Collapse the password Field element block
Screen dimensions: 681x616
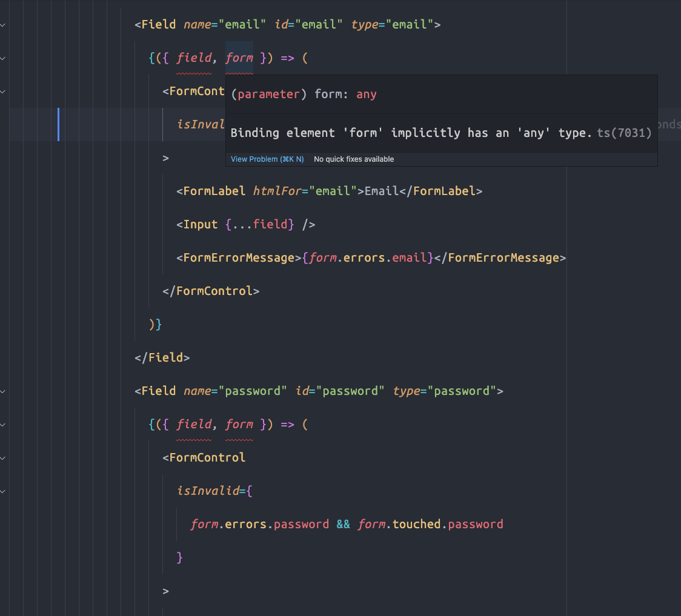2,391
